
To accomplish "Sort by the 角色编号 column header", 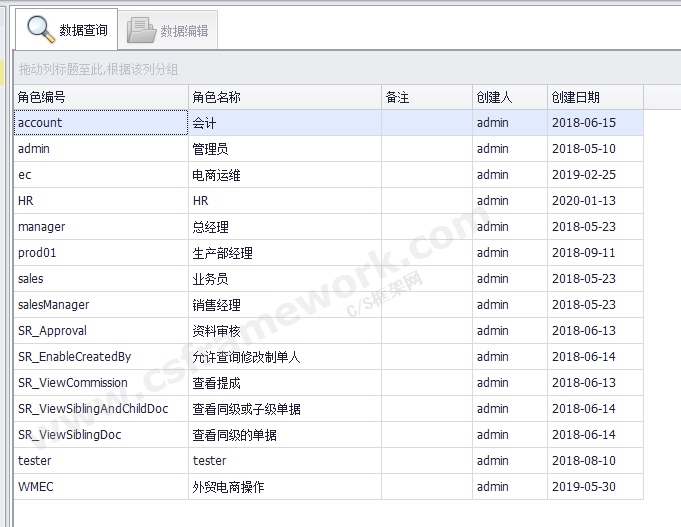I will click(101, 97).
